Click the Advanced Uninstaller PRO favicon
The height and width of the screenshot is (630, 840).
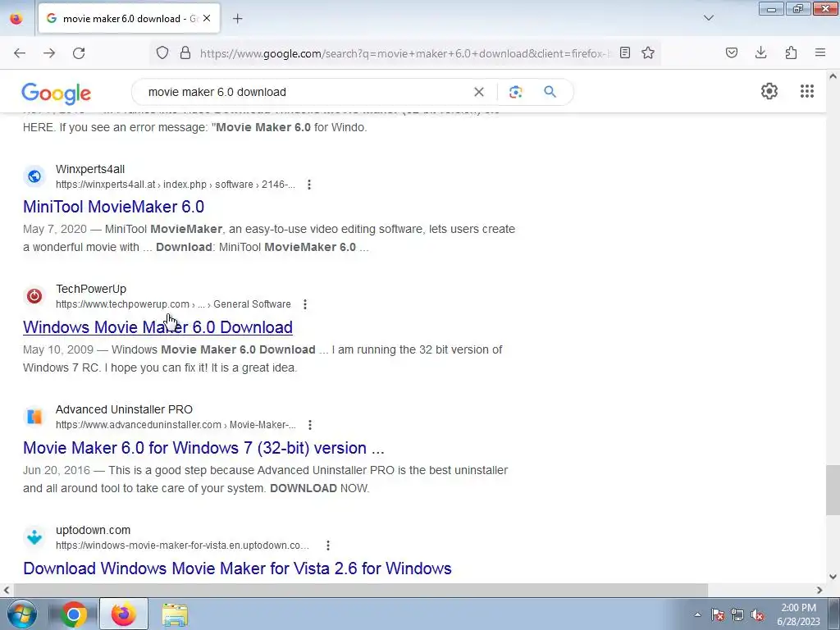(x=34, y=417)
